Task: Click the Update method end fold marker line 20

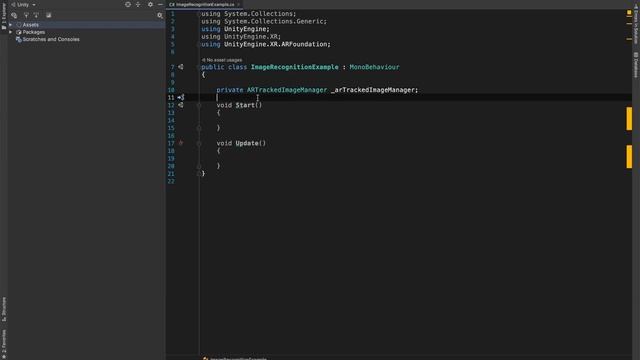Action: (199, 166)
